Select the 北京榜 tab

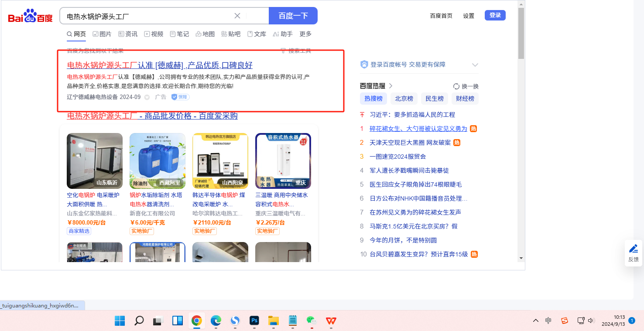coord(404,99)
